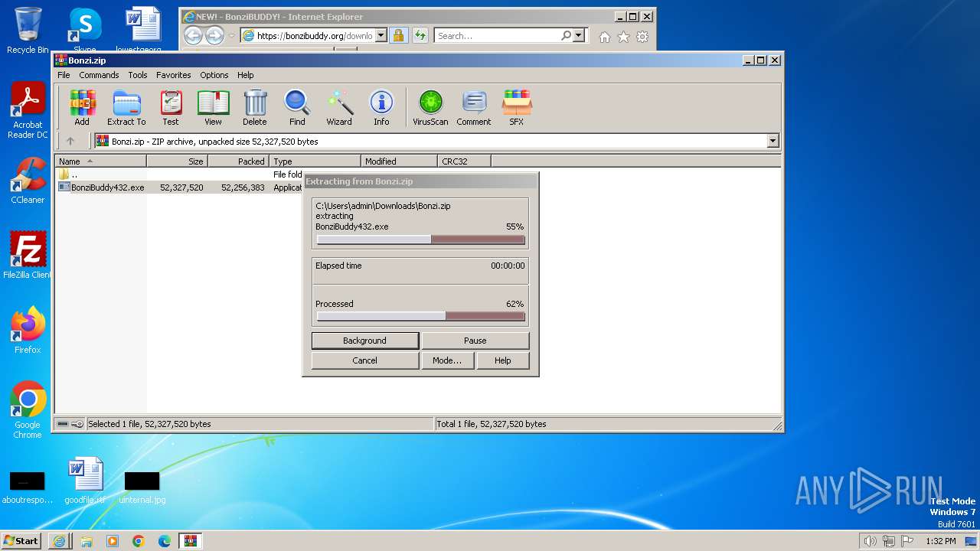Viewport: 980px width, 551px height.
Task: Click the Processed total progress bar
Action: pos(420,316)
